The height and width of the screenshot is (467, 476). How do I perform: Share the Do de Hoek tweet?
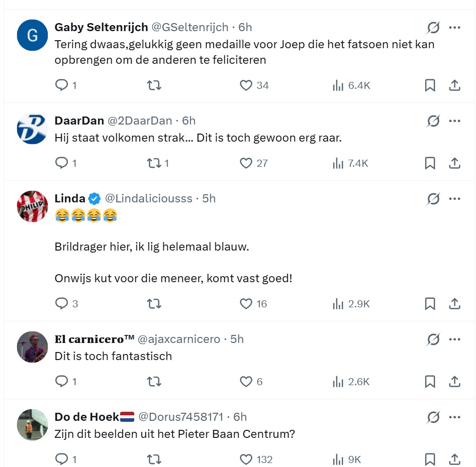tap(454, 459)
